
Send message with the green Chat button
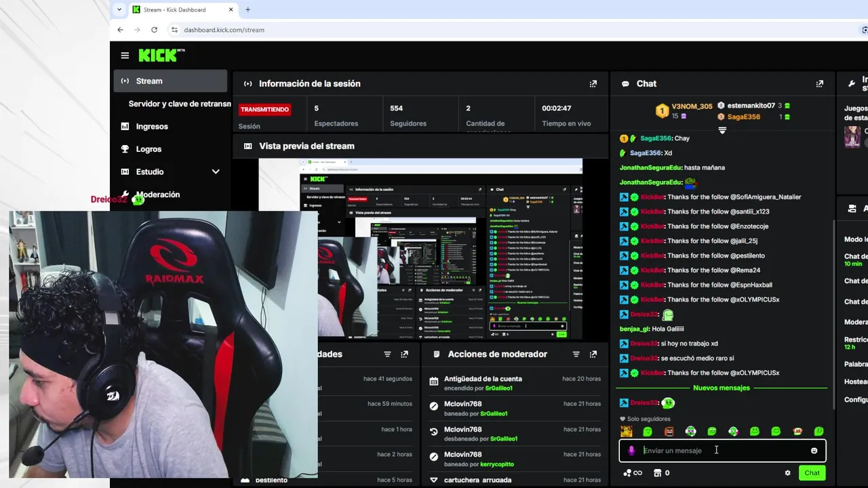812,473
